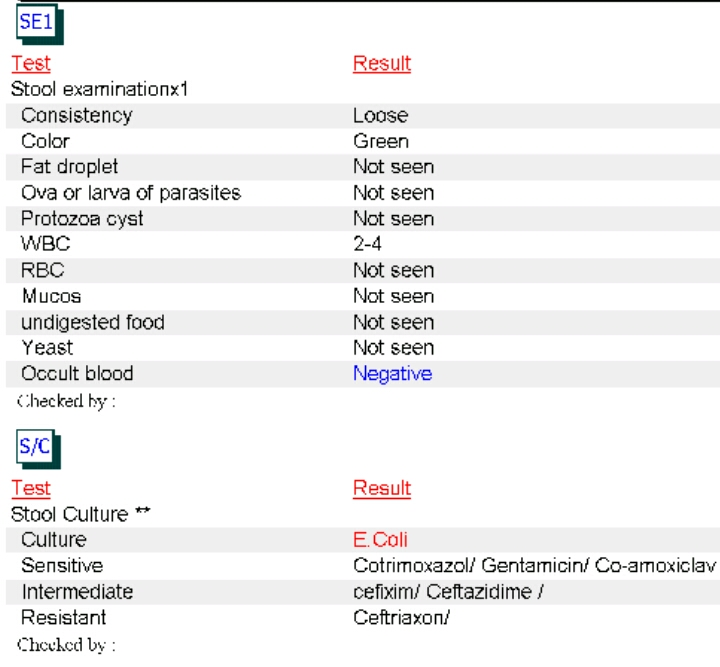Open the Test header link in stool examination

pos(31,63)
